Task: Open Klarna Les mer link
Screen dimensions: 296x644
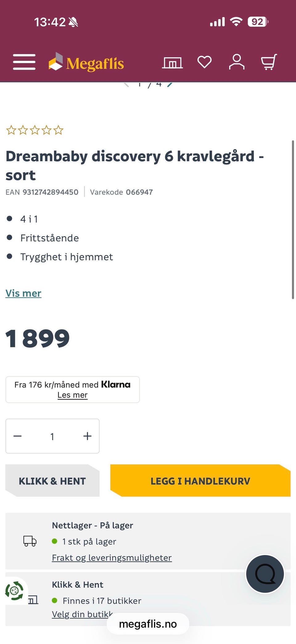Action: click(72, 395)
